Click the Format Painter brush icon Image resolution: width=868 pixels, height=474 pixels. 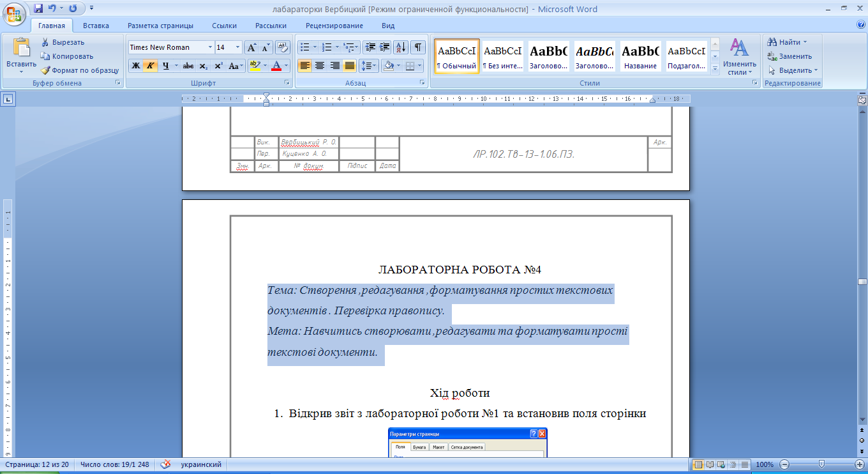[x=45, y=70]
